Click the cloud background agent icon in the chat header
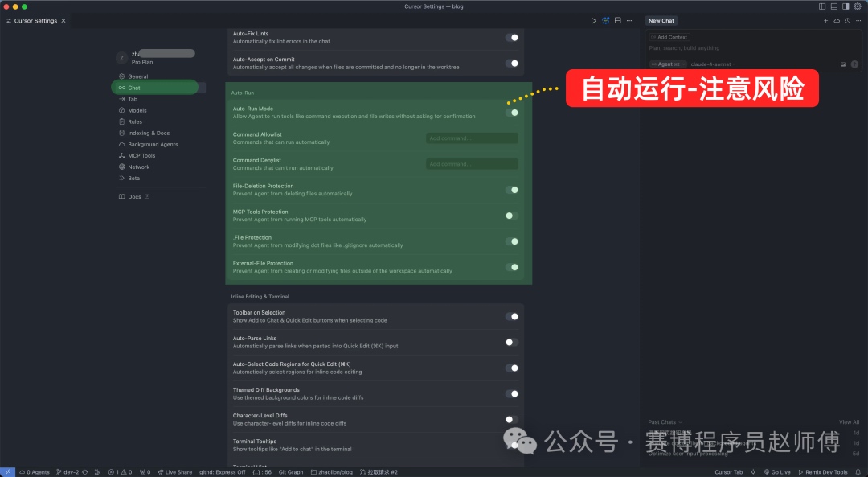This screenshot has height=477, width=868. 837,20
